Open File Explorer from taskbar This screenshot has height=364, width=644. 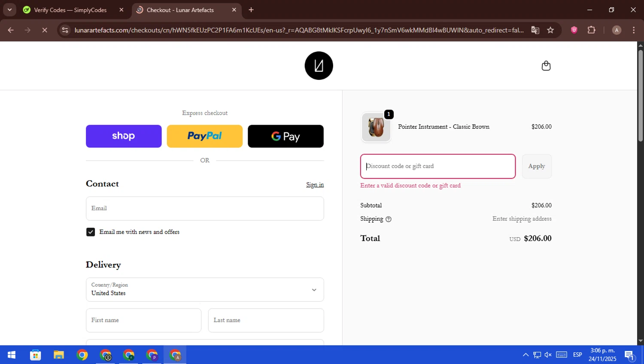point(59,355)
